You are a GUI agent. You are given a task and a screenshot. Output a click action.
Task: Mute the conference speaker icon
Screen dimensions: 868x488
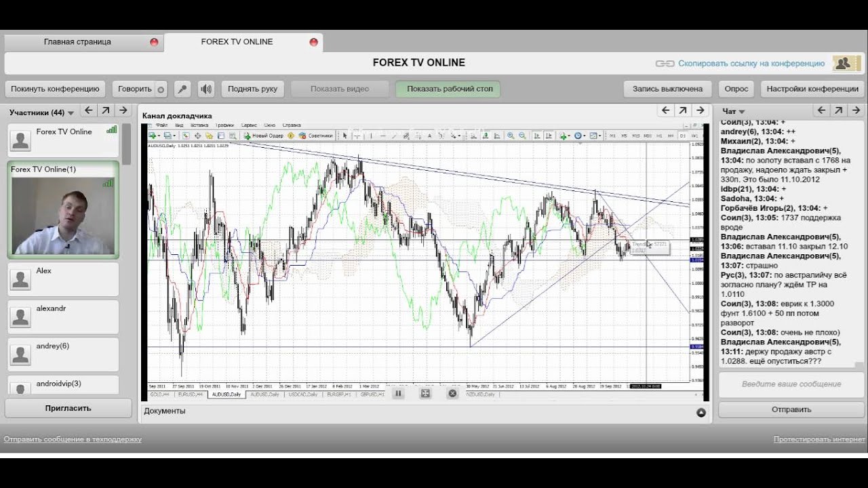tap(205, 89)
